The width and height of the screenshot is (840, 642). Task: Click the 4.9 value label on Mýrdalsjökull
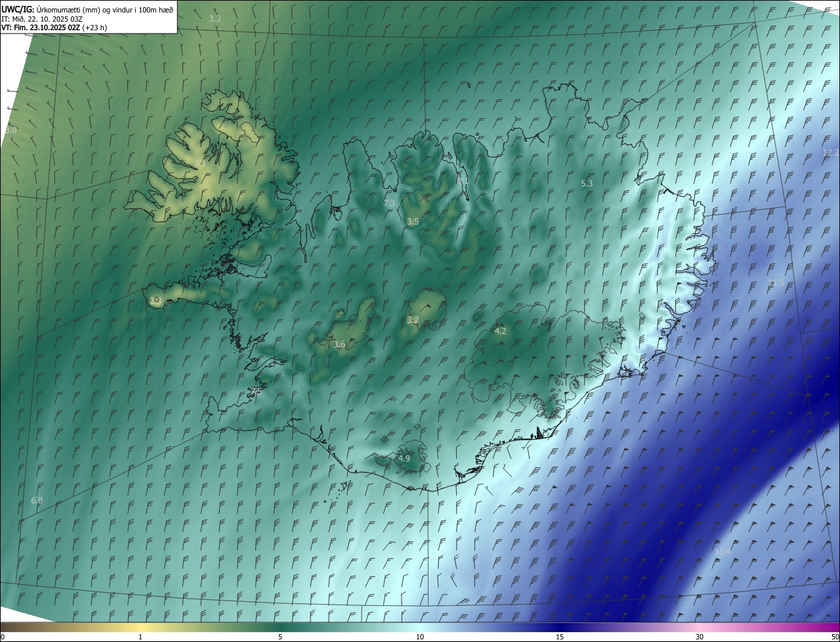click(404, 458)
